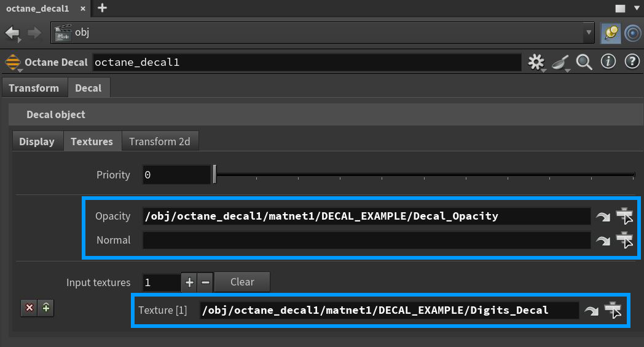Open the Transform 2d tab
This screenshot has height=347, width=644.
(x=159, y=142)
